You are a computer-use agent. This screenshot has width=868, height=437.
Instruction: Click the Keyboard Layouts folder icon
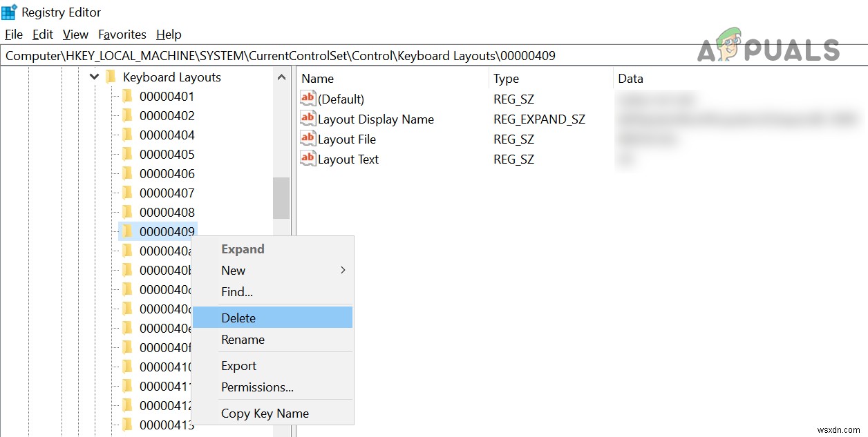coord(111,77)
